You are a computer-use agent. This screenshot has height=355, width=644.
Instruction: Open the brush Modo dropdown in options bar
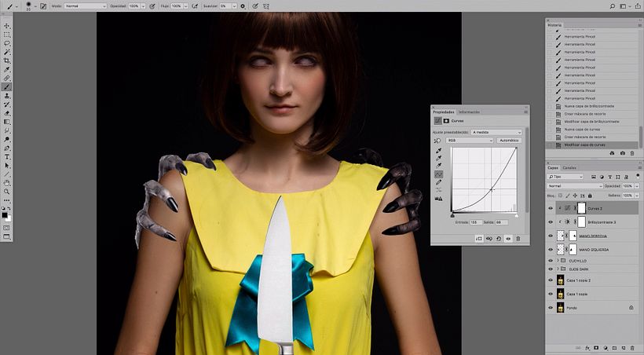[85, 6]
